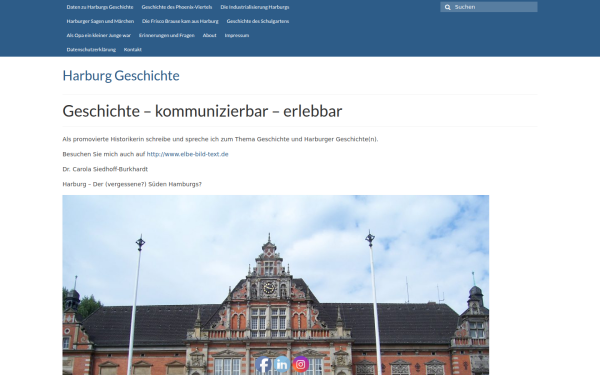600x375 pixels.
Task: Go to Erinnerungen und Fragen
Action: coord(167,35)
